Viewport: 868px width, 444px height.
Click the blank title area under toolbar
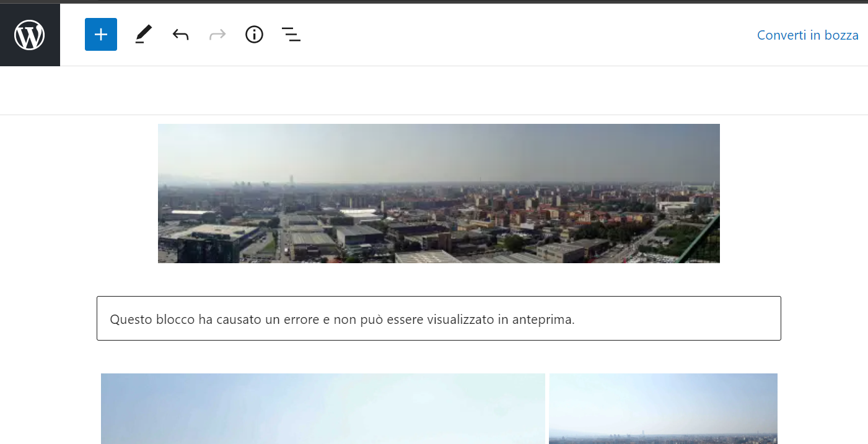(x=434, y=90)
